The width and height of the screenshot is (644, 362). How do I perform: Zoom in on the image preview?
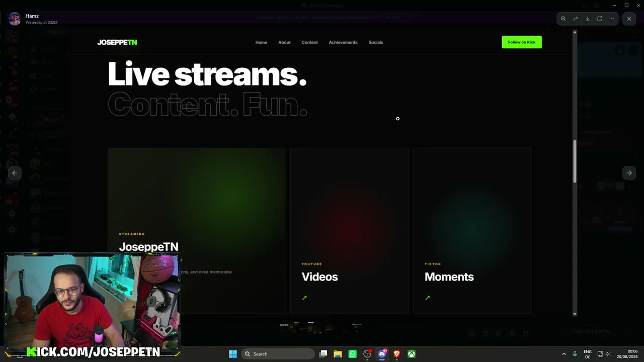pyautogui.click(x=563, y=19)
